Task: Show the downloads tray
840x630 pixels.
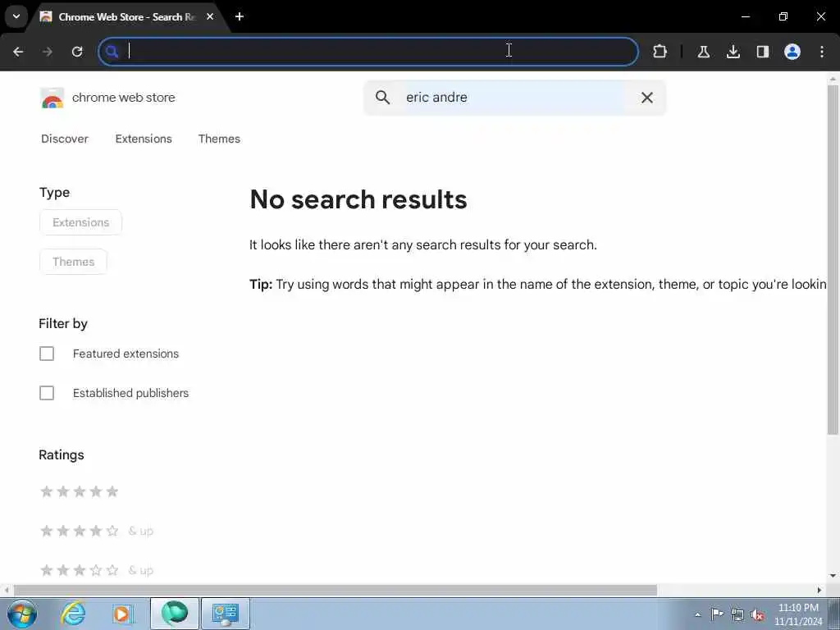Action: 733,52
